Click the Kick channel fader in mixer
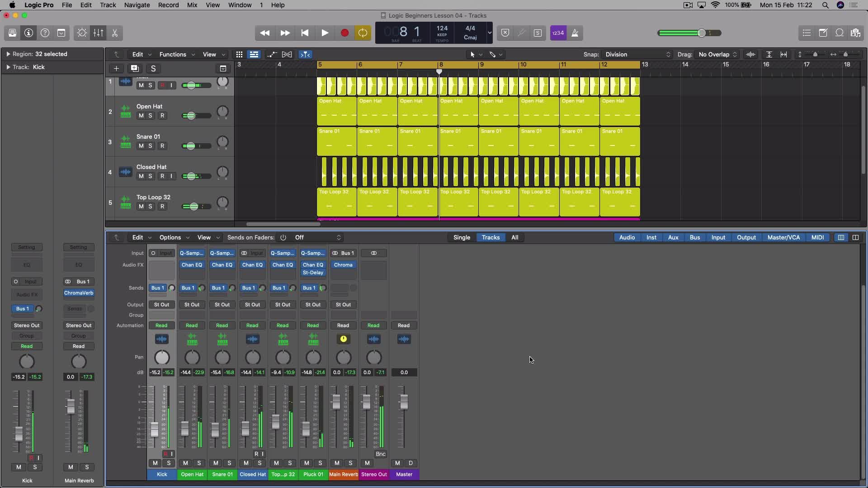868x488 pixels. (154, 429)
